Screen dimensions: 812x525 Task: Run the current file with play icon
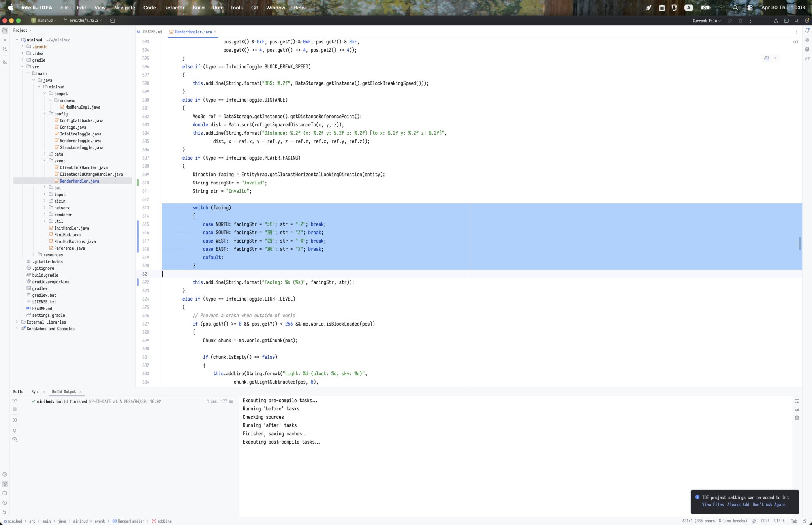coord(730,21)
